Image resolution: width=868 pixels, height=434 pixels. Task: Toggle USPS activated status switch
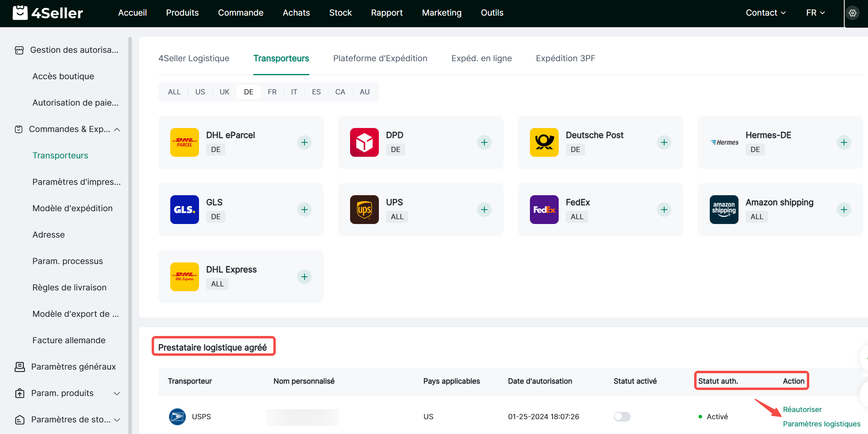tap(622, 417)
